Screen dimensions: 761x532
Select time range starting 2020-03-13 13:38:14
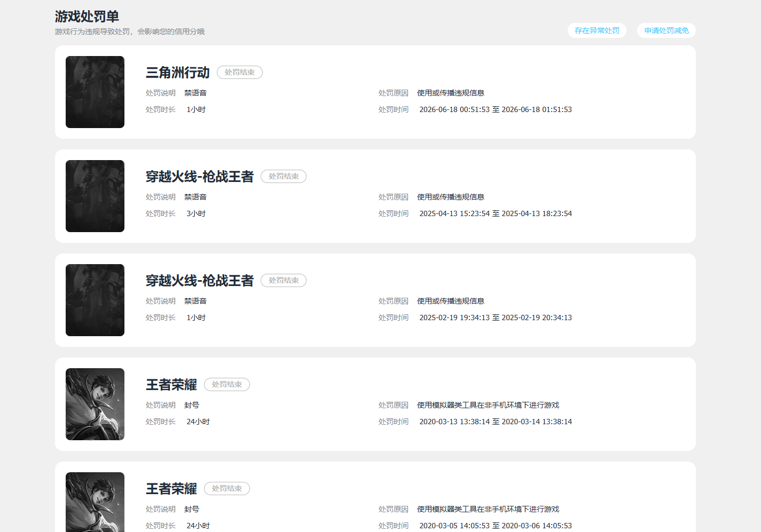pos(496,422)
